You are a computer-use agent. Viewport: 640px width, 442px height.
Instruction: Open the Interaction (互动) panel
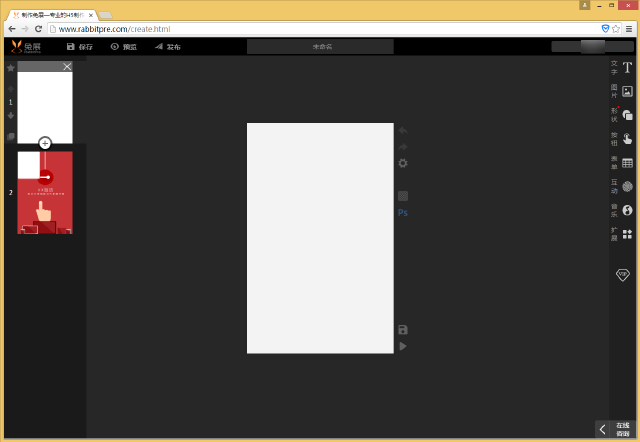627,186
